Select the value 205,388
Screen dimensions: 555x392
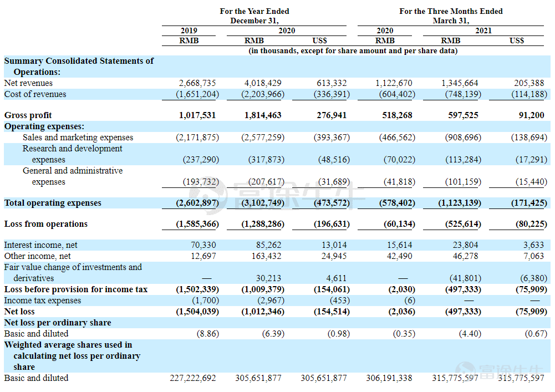point(529,83)
